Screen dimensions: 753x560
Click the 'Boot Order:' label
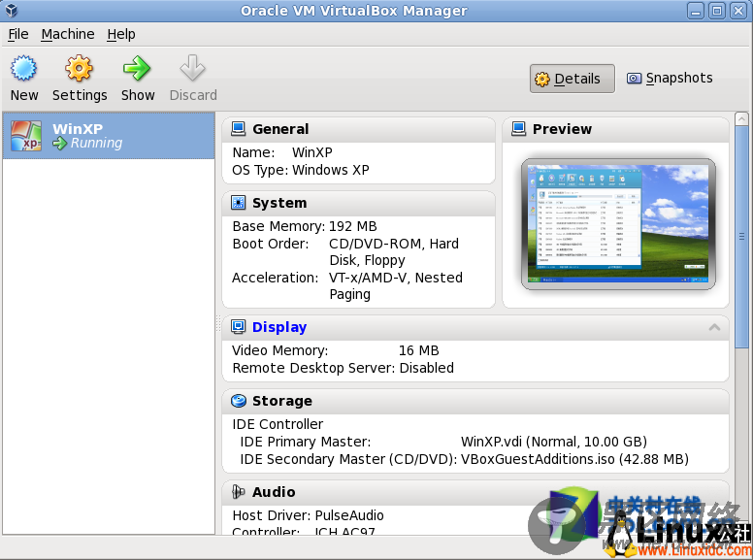(271, 244)
